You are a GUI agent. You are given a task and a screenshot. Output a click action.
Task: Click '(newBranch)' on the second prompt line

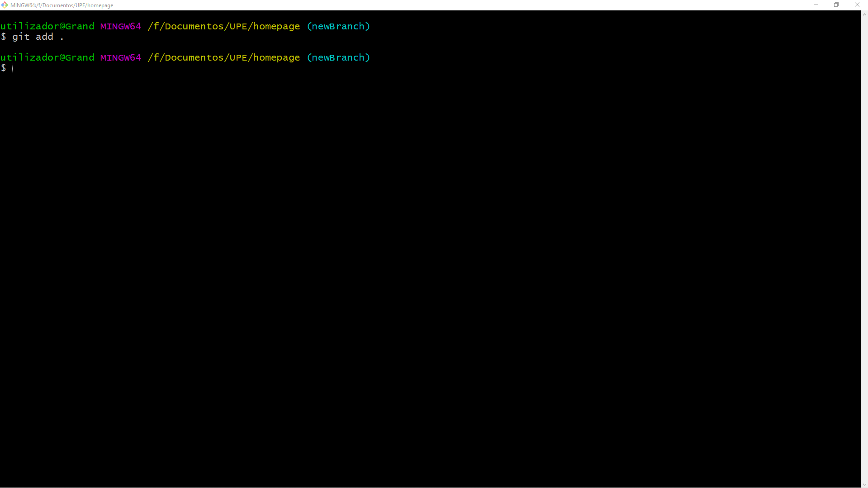(x=338, y=58)
